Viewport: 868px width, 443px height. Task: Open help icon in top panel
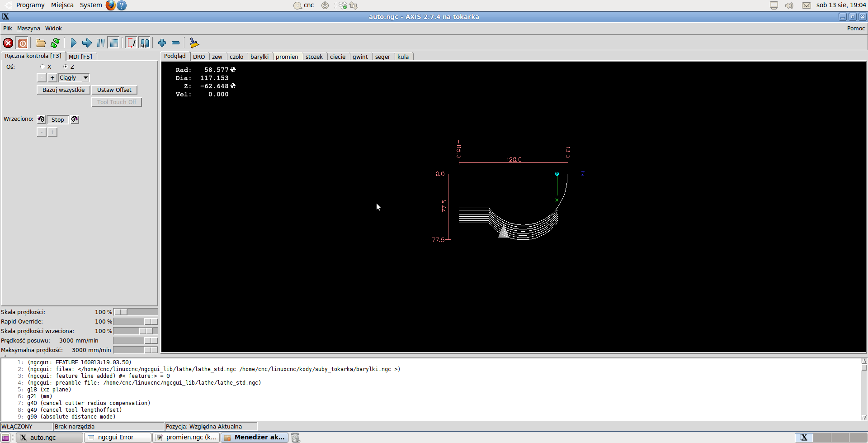122,5
